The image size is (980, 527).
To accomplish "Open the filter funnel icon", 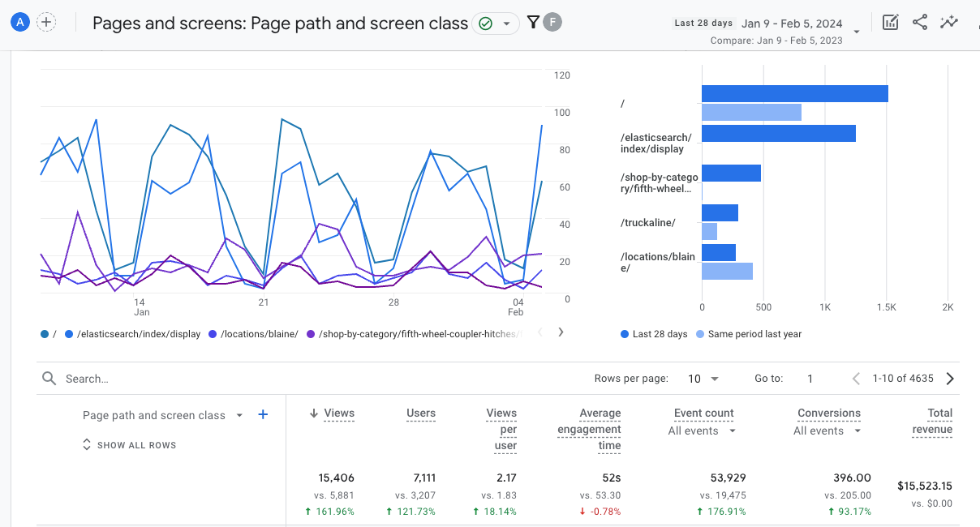I will tap(533, 23).
